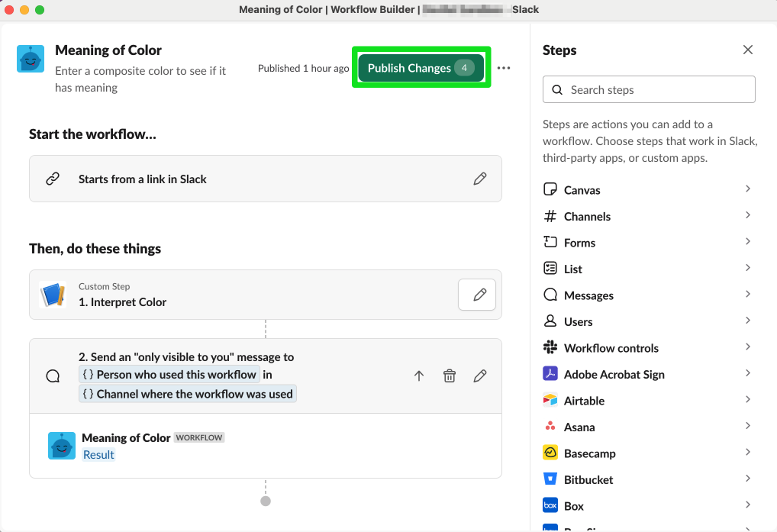777x532 pixels.
Task: Click the Search steps input field
Action: pyautogui.click(x=649, y=89)
